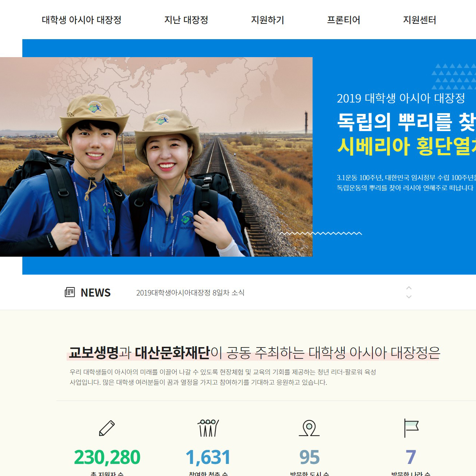Open the 대학생 아시아 대장정 menu
Screen dimensions: 476x476
point(81,20)
